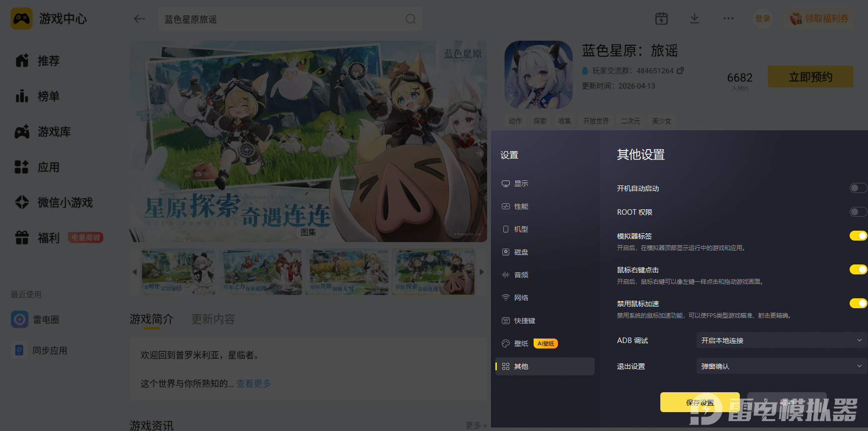Enable ROOT 权限 toggle
868x431 pixels.
tap(858, 212)
